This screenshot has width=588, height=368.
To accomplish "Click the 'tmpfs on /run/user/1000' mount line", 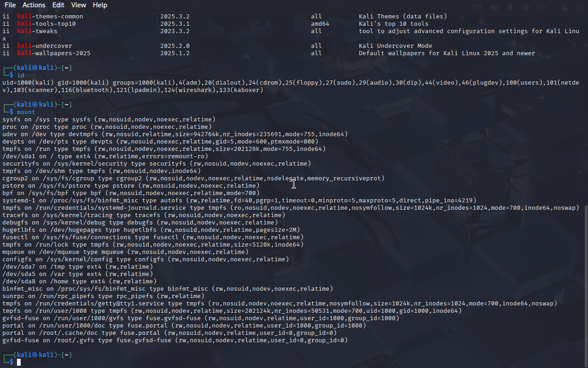I will [x=232, y=311].
